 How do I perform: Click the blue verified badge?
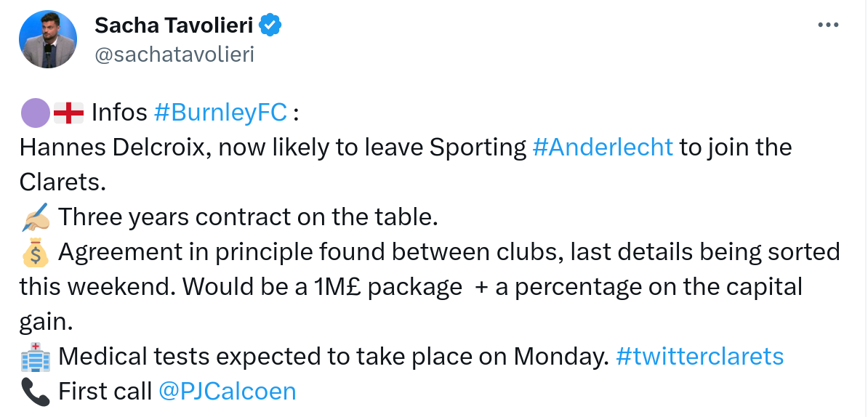(271, 26)
